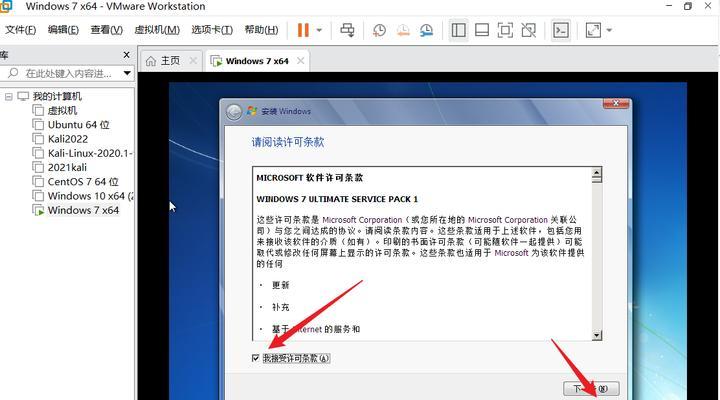This screenshot has height=400, width=720.
Task: Toggle the library sidebar view icon
Action: coord(458,30)
